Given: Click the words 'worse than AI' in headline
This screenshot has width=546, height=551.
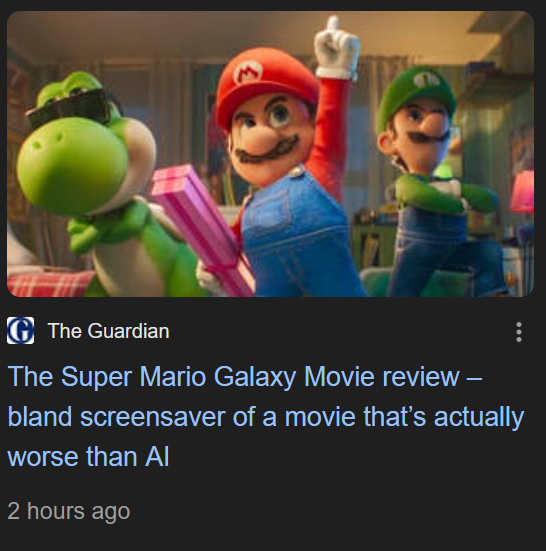Looking at the screenshot, I should click(88, 457).
